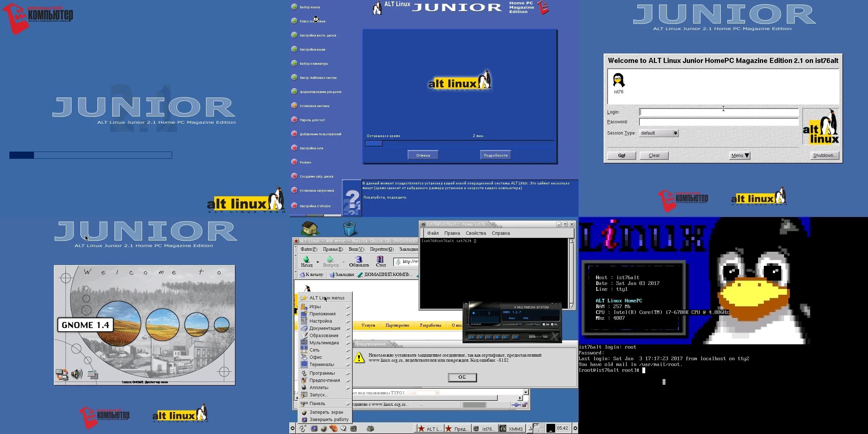Click the GNOME foot main menu icon on the panel

click(x=302, y=429)
